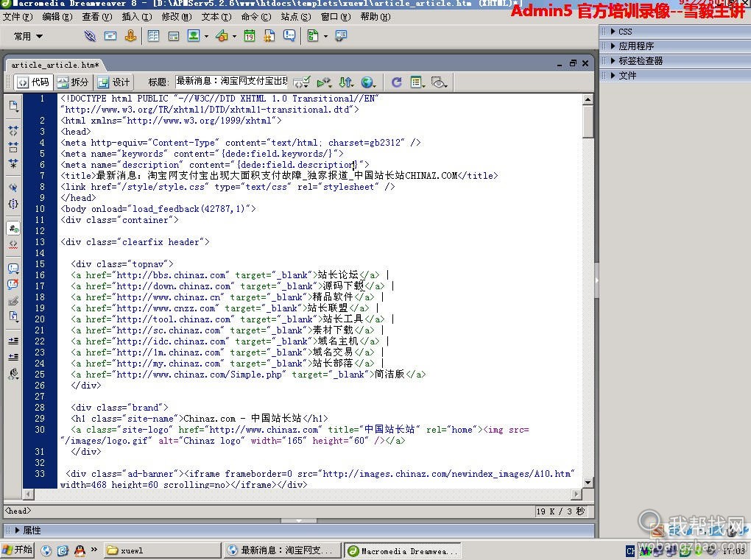Screen dimensions: 751x560
Task: Insert an Email Link using envelope icon
Action: tap(110, 36)
